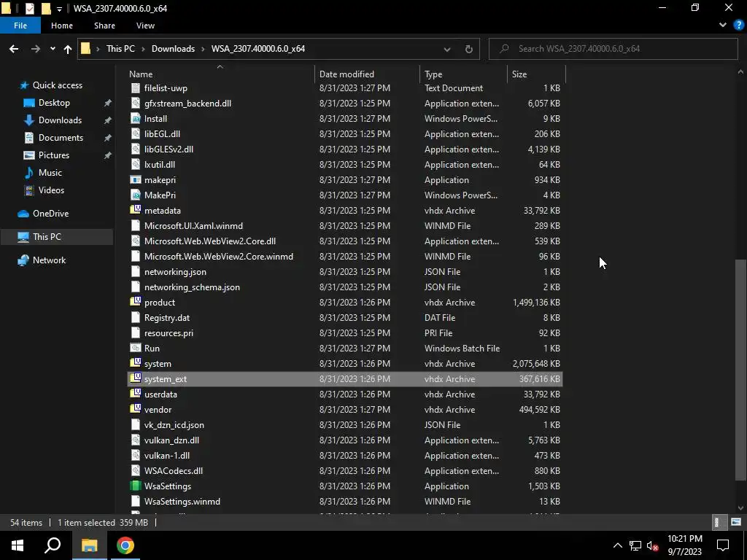Expand the arrow after This PC in address bar
The image size is (747, 560).
[144, 49]
